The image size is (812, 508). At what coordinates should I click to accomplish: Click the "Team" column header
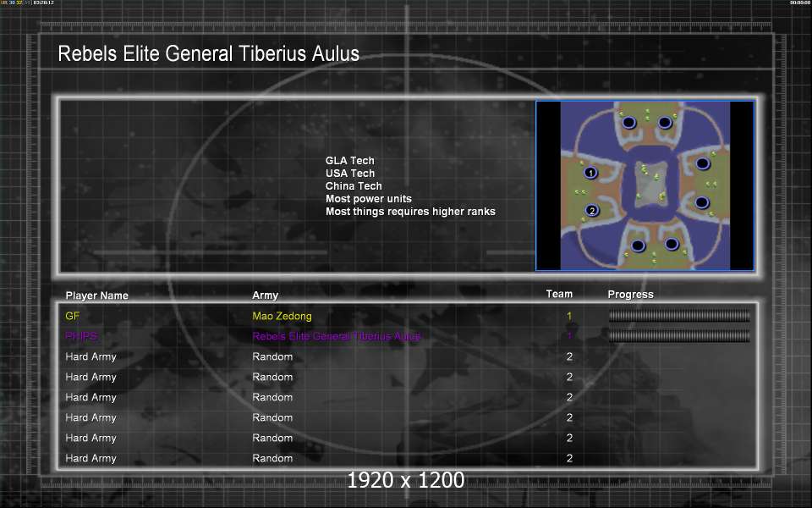(559, 294)
